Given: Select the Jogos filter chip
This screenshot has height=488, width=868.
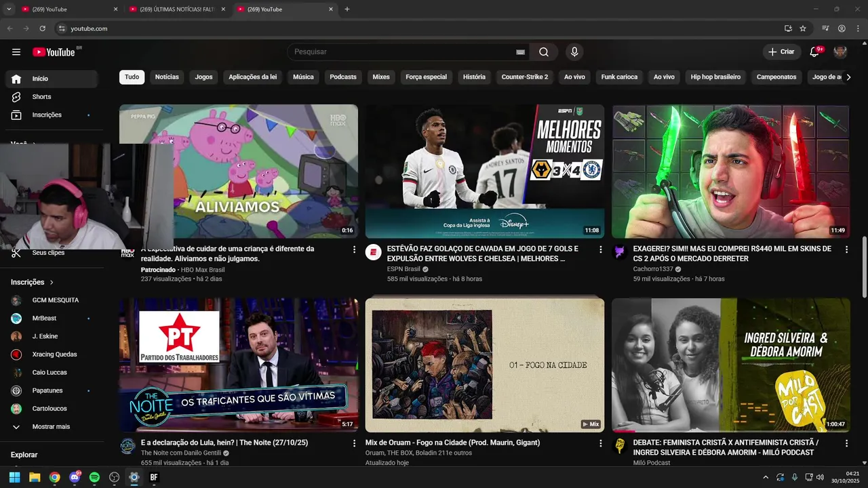Looking at the screenshot, I should coord(204,77).
